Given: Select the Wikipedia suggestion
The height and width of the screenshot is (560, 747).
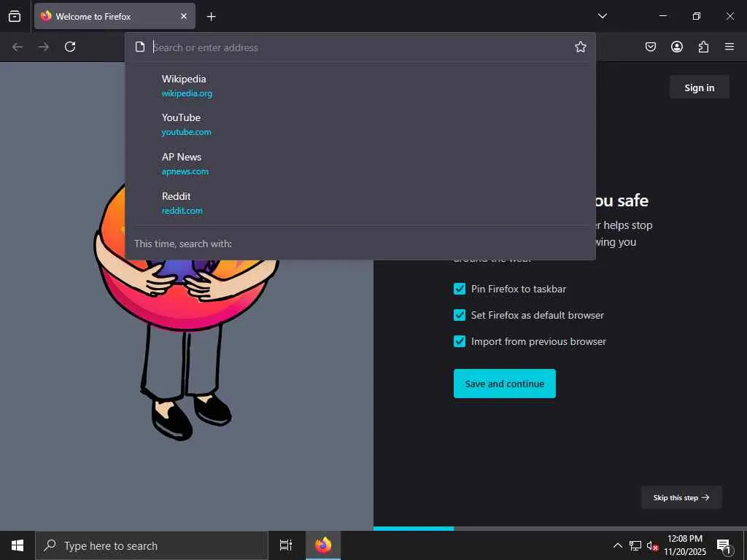Looking at the screenshot, I should coord(360,86).
